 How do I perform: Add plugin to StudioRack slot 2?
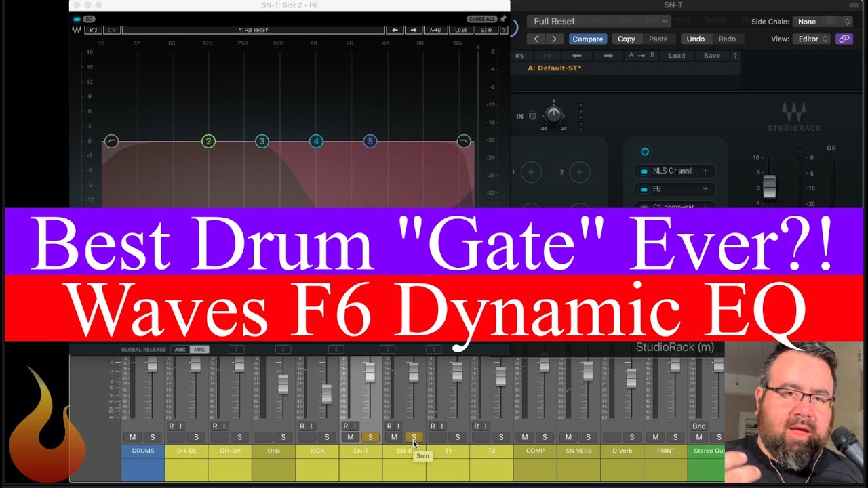(x=579, y=172)
